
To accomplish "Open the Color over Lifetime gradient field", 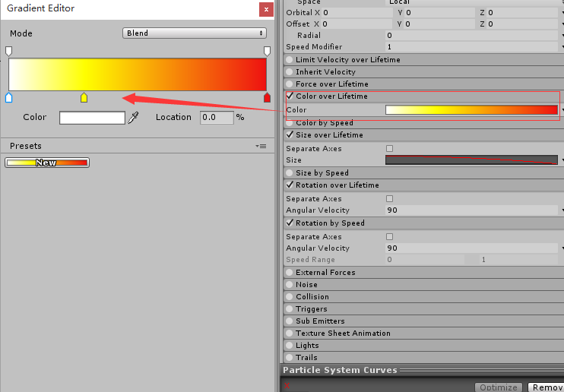I will pyautogui.click(x=471, y=110).
